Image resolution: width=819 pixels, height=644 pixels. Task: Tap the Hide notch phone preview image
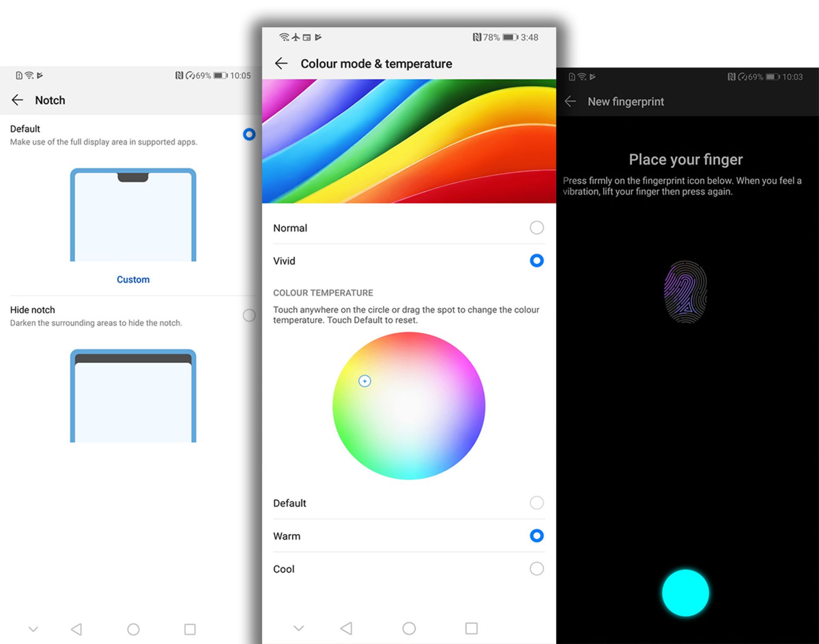click(133, 396)
